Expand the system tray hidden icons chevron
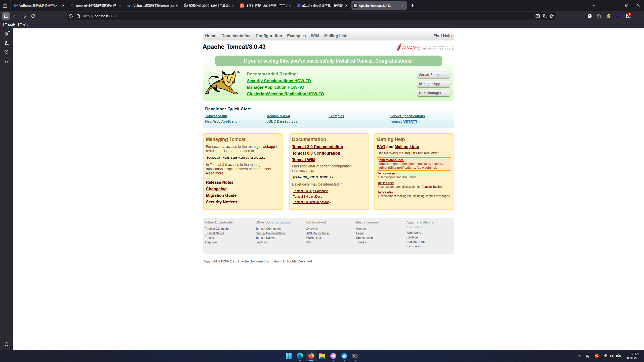 tap(579, 356)
